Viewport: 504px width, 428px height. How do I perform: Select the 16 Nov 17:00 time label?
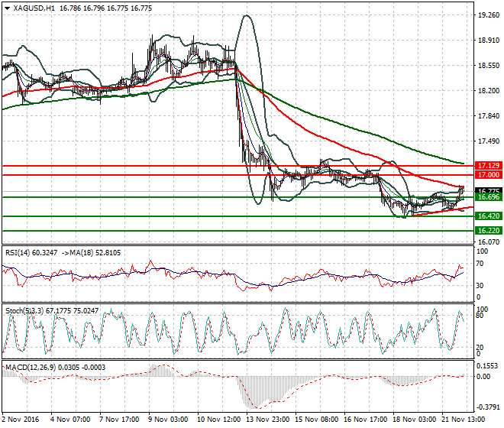pyautogui.click(x=365, y=420)
